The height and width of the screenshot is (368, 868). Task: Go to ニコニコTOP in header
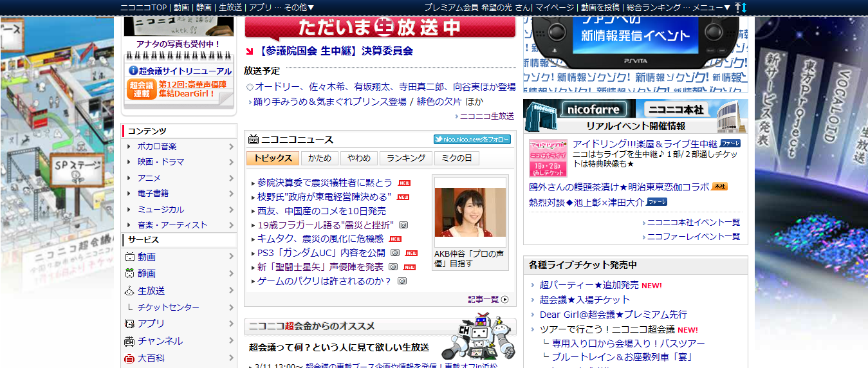click(x=143, y=7)
